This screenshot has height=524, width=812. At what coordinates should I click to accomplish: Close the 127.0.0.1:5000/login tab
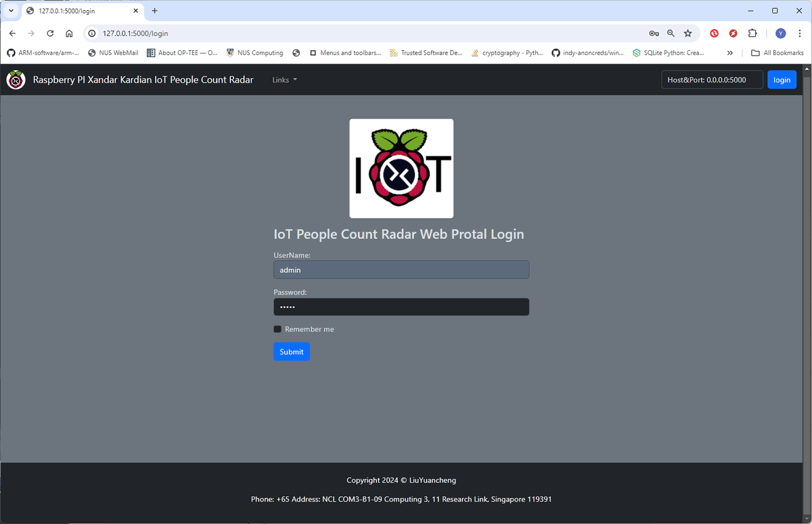pos(135,11)
